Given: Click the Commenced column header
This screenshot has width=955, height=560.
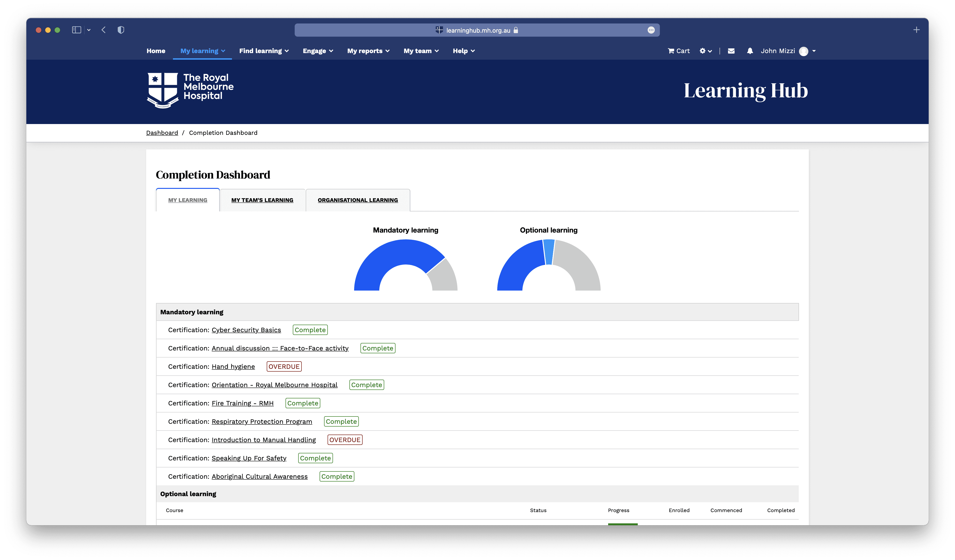Looking at the screenshot, I should [726, 510].
